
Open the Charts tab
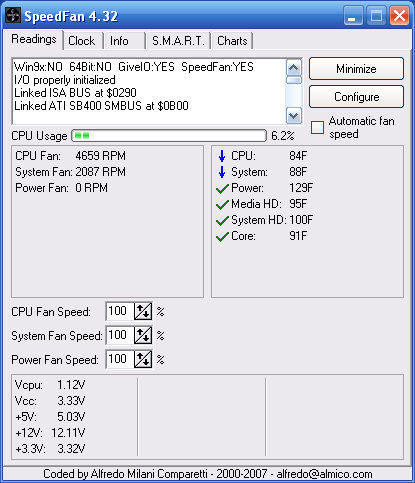pos(232,41)
